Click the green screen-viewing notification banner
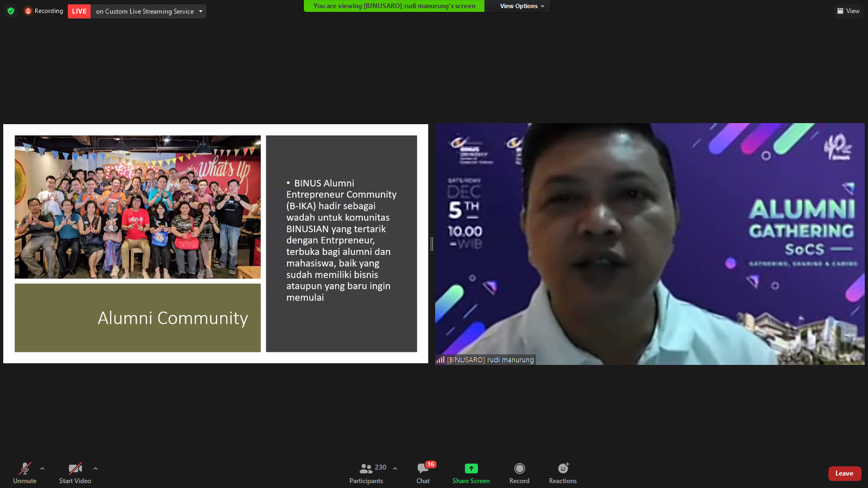This screenshot has height=488, width=868. click(x=394, y=6)
